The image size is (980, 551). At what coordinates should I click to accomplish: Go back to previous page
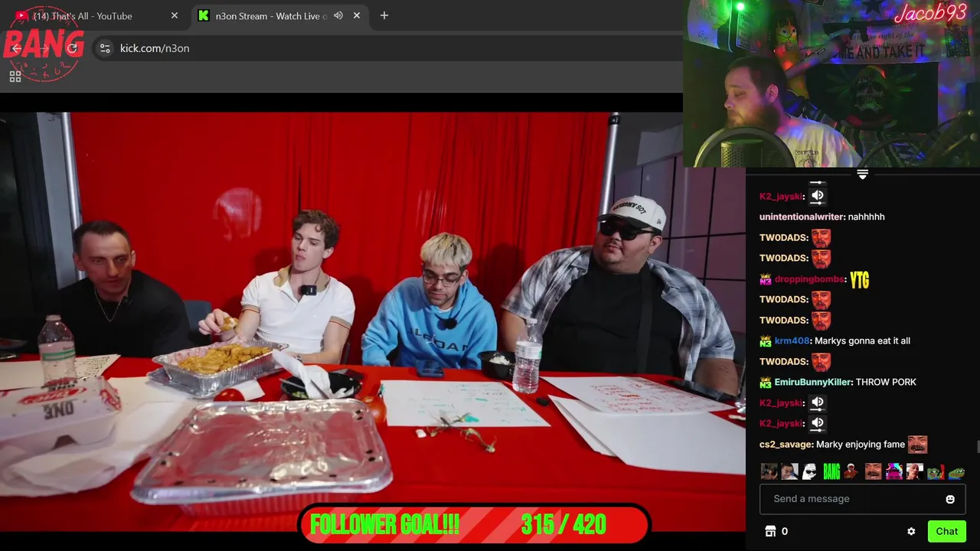pos(17,48)
